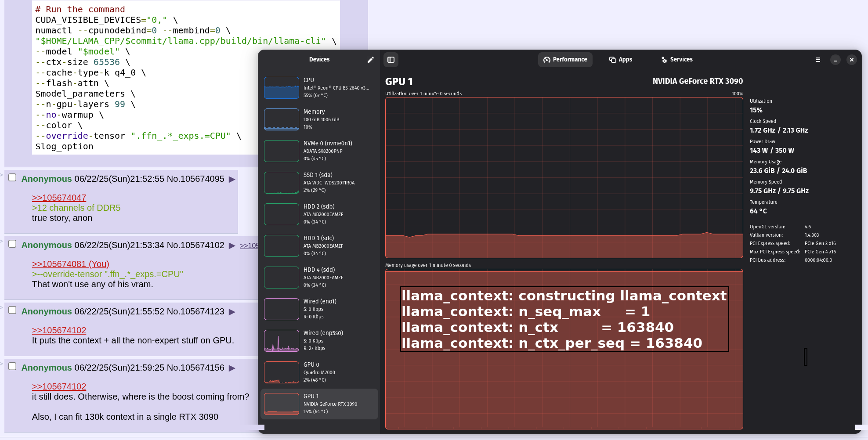
Task: Tick checkbox for post No.105674156
Action: coord(12,366)
